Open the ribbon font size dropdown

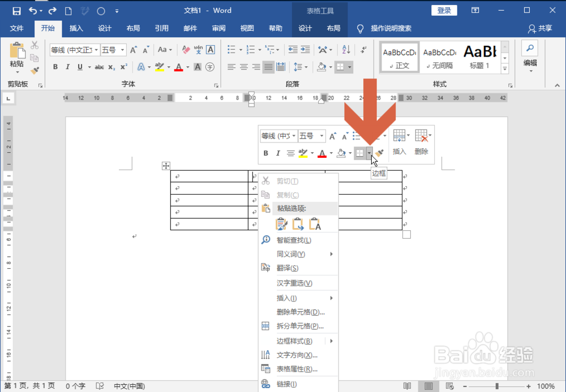pos(123,50)
